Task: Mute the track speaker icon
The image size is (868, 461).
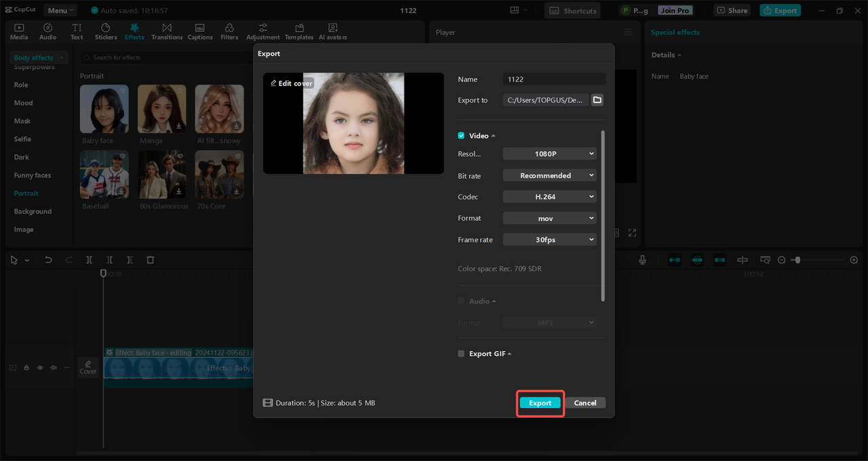Action: coord(54,367)
